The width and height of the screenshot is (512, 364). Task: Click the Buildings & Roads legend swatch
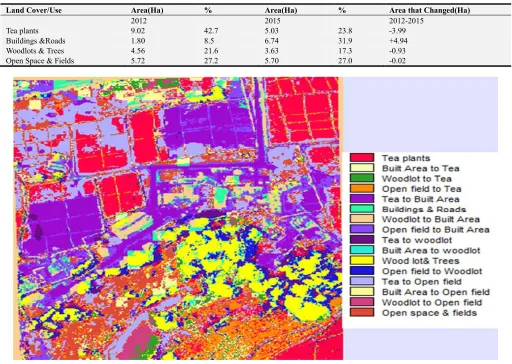click(x=362, y=209)
